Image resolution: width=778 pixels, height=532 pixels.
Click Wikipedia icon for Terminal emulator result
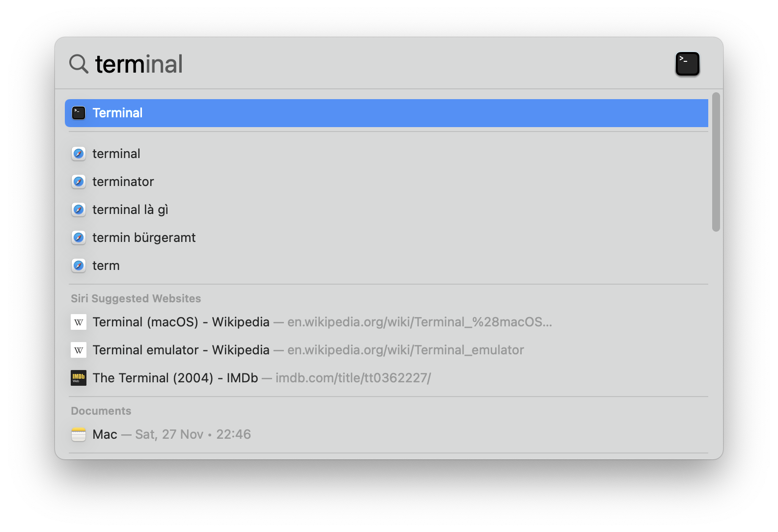pos(79,350)
